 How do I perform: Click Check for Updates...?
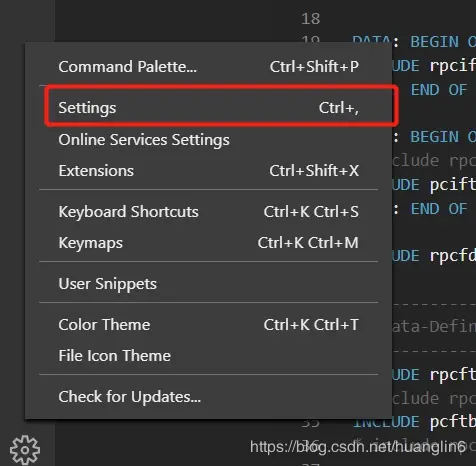click(209, 397)
